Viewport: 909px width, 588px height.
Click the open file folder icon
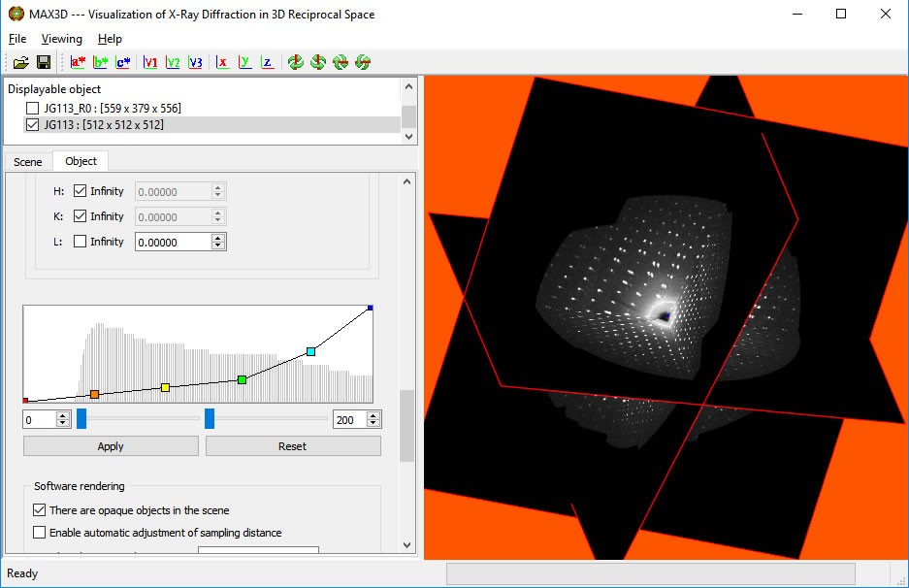20,62
